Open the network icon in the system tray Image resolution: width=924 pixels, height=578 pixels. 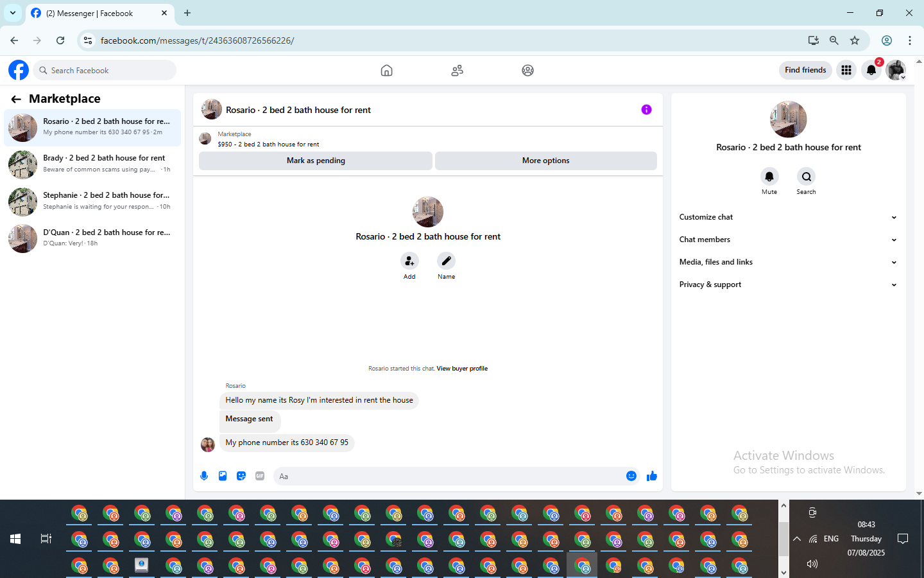point(813,539)
